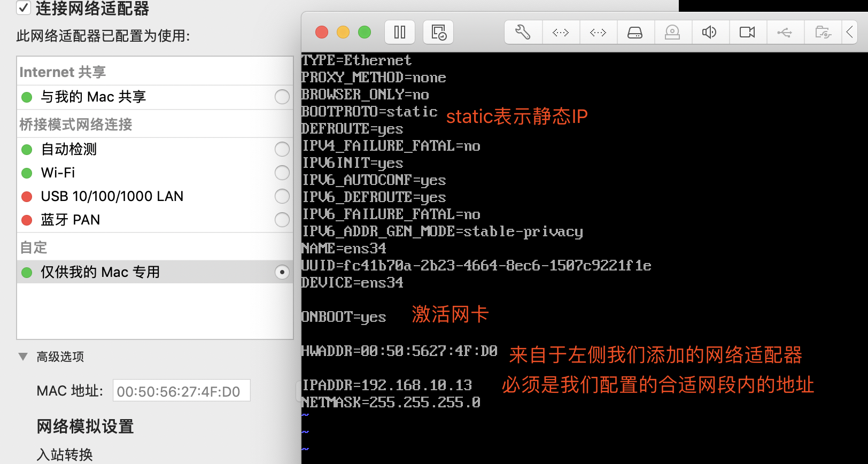868x464 pixels.
Task: Select the Wi-Fi radio button
Action: (x=282, y=173)
